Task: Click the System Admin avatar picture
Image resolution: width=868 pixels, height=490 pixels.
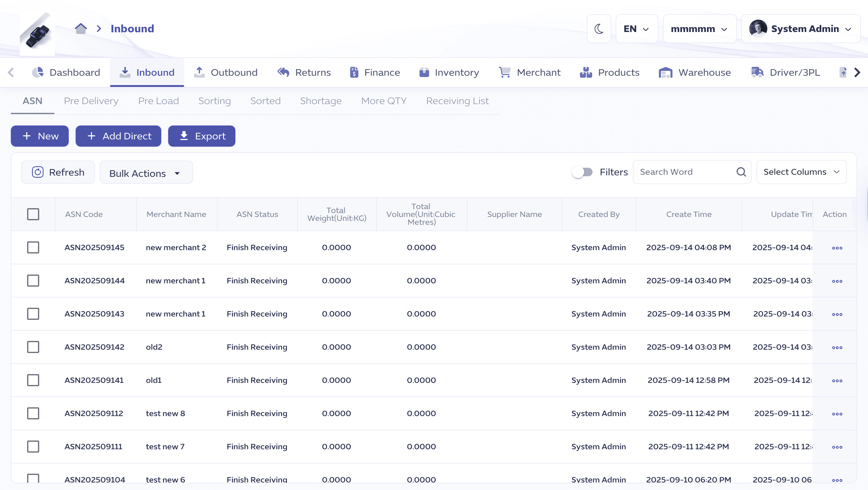Action: [x=758, y=29]
